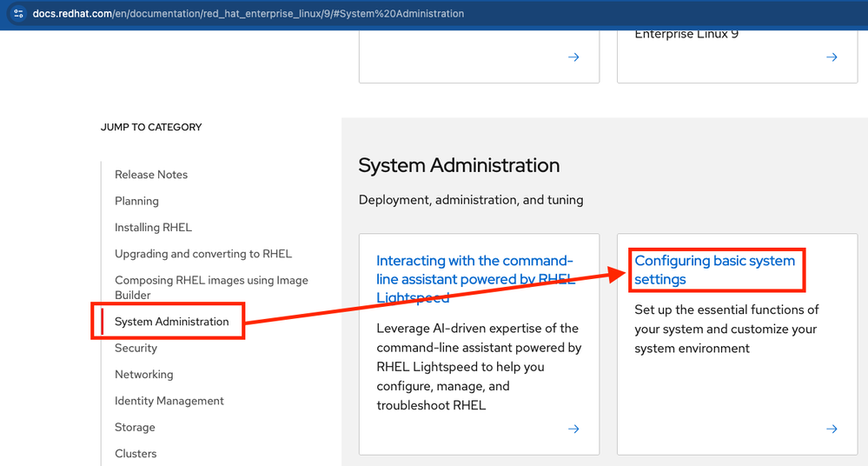The height and width of the screenshot is (466, 868).
Task: Click arrow icon on Enterprise Linux 9 card
Action: (832, 57)
